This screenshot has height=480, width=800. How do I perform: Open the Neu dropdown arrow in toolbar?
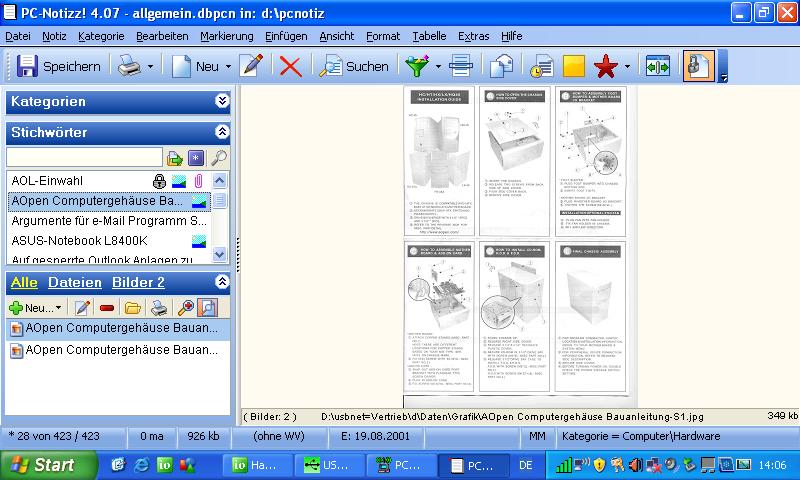pyautogui.click(x=227, y=67)
